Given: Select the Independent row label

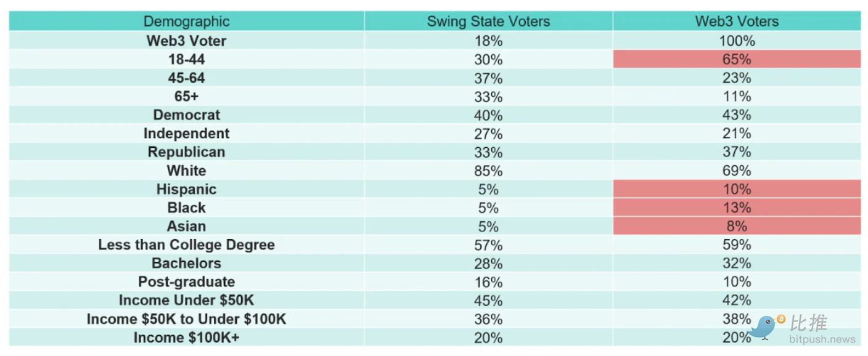Looking at the screenshot, I should [186, 134].
